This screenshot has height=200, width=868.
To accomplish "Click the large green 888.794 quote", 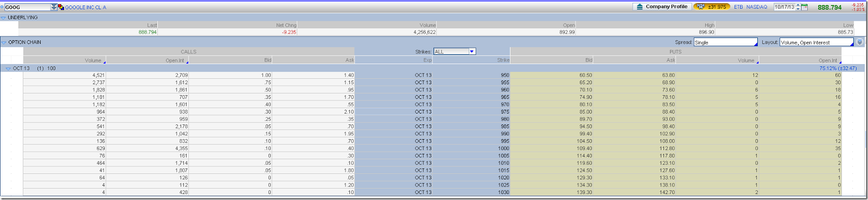I will (829, 7).
